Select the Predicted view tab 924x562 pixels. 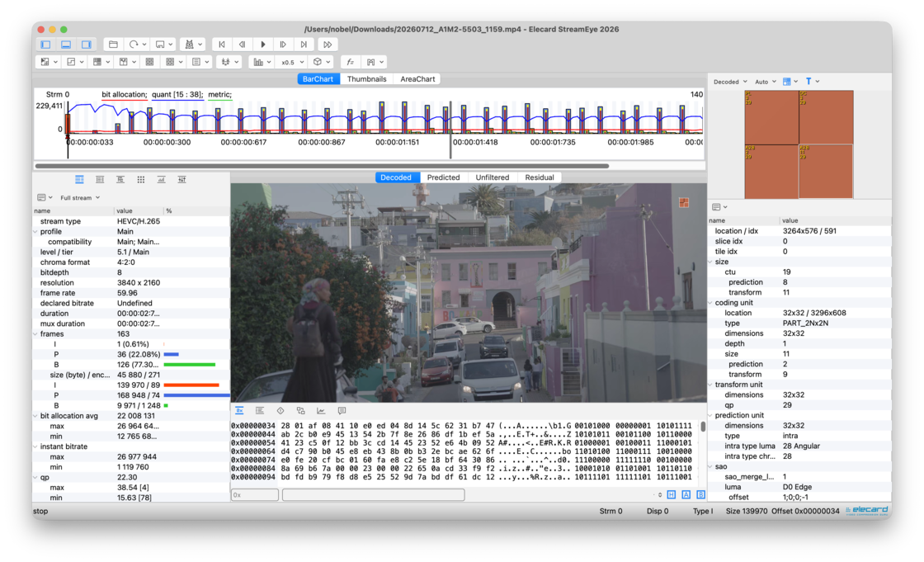(x=443, y=177)
